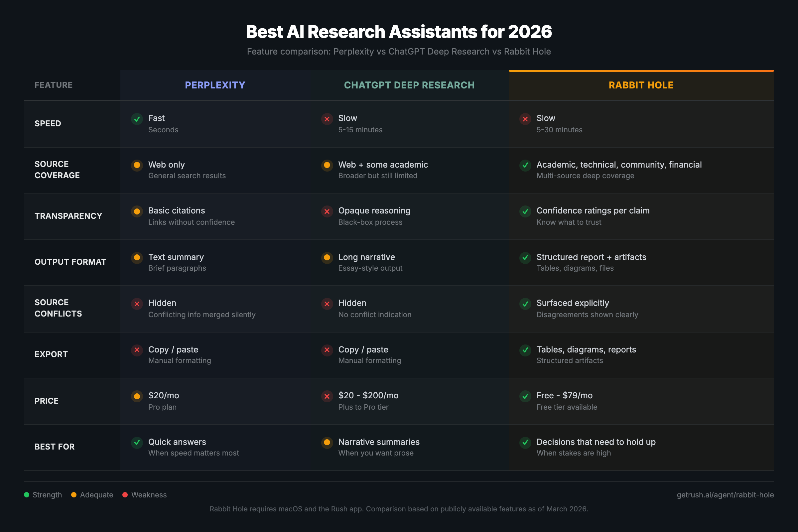Click the green check beside "Free - $79/mo"

[525, 396]
